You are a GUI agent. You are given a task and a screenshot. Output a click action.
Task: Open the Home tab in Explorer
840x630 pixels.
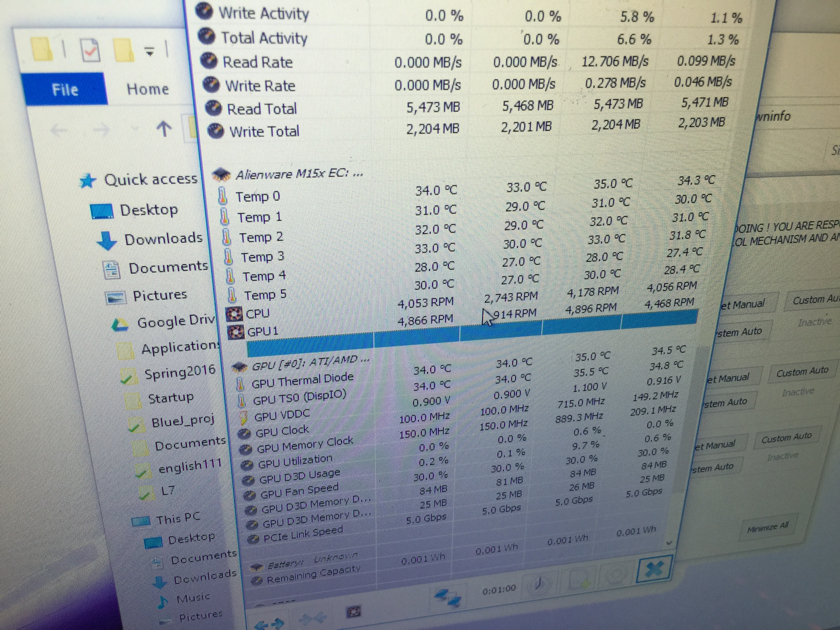[x=148, y=89]
